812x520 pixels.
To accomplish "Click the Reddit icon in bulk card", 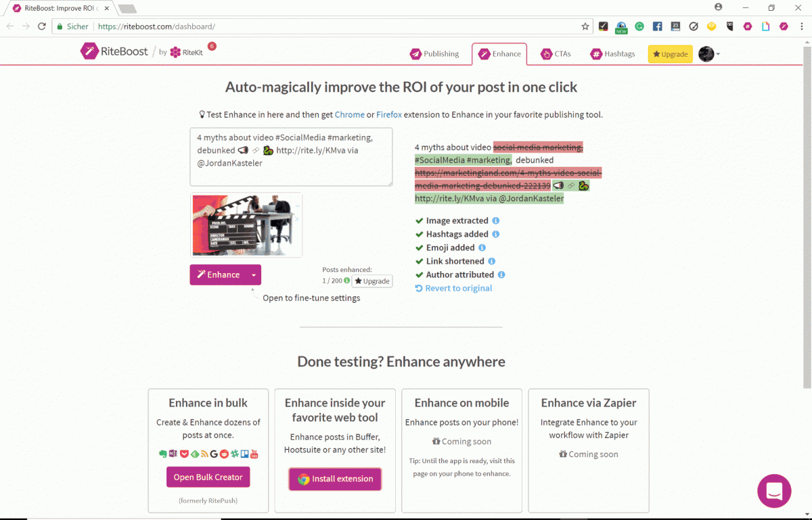I will click(224, 454).
